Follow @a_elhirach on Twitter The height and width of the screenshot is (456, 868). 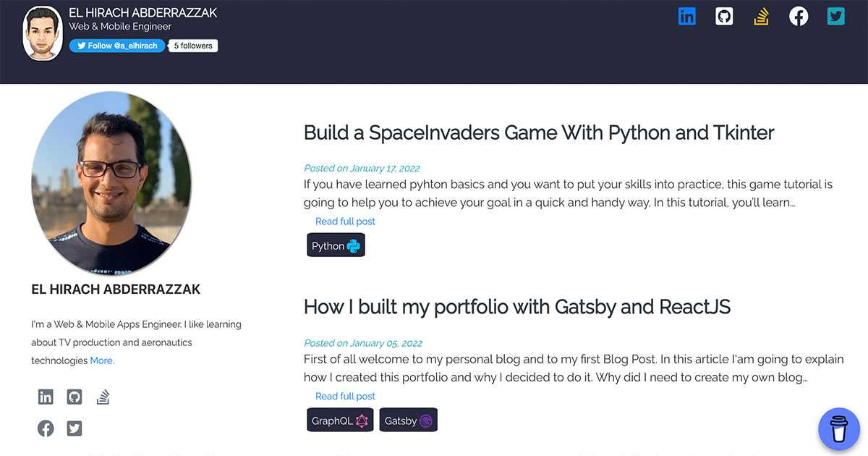tap(117, 46)
